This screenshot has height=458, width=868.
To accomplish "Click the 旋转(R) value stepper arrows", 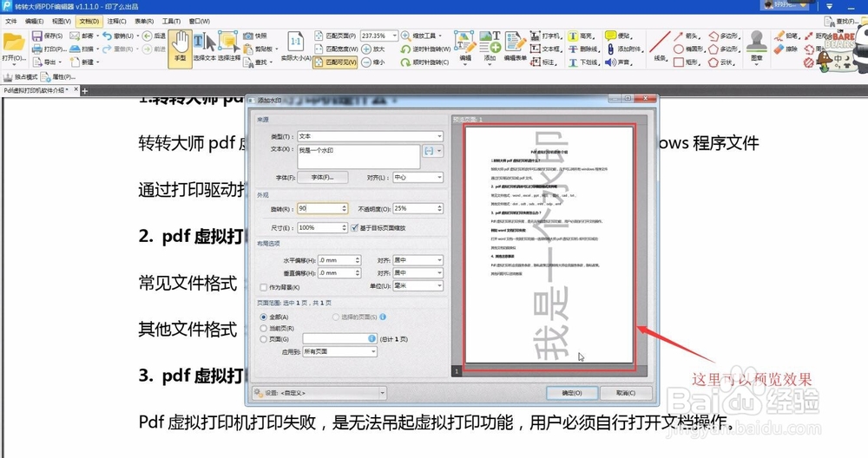I will (344, 208).
